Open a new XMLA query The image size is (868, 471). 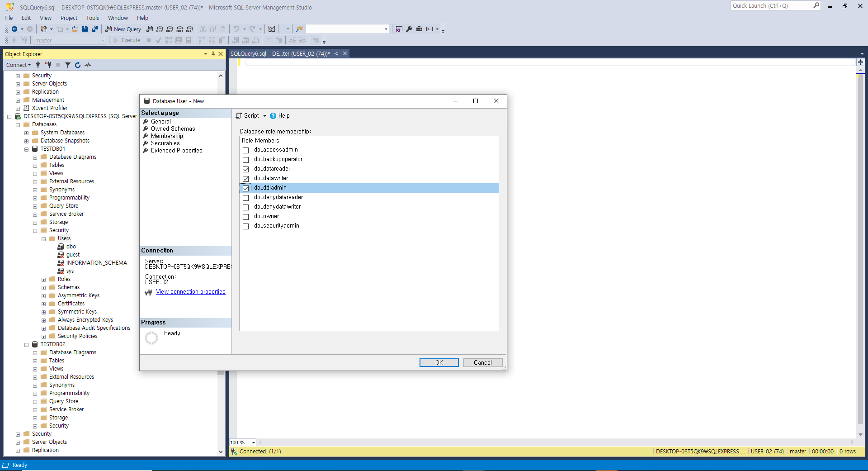click(179, 29)
